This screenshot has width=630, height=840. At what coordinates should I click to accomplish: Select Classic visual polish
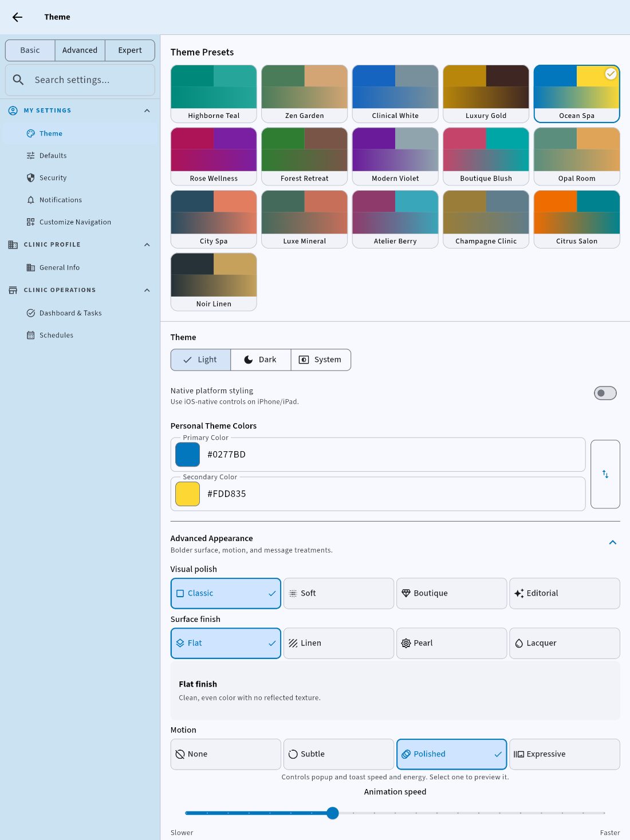(226, 593)
